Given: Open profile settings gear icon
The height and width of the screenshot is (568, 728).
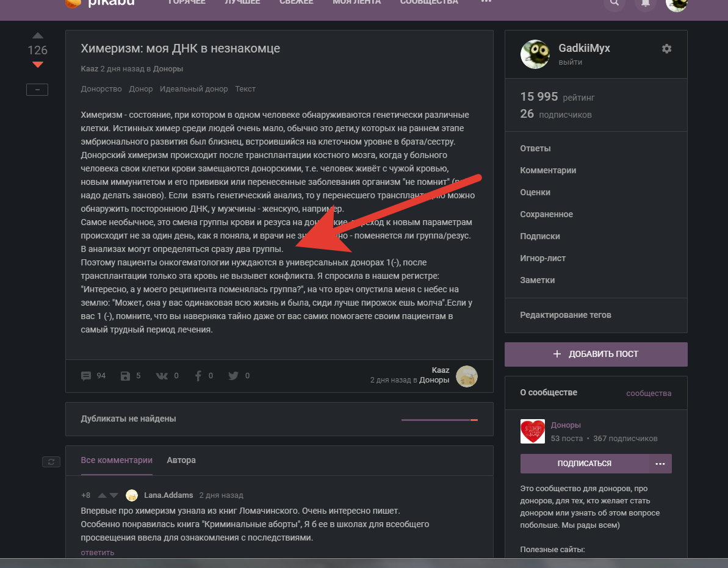Looking at the screenshot, I should [x=666, y=49].
